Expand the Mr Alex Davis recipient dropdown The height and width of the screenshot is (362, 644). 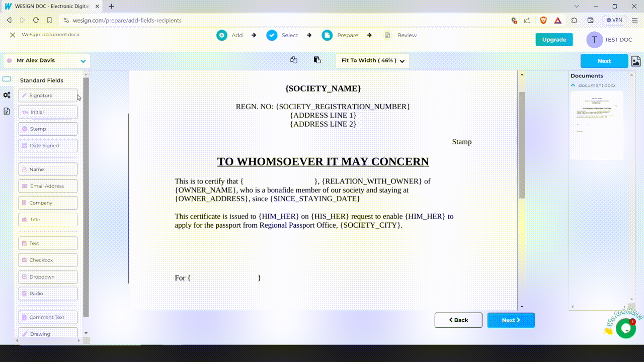[x=83, y=61]
